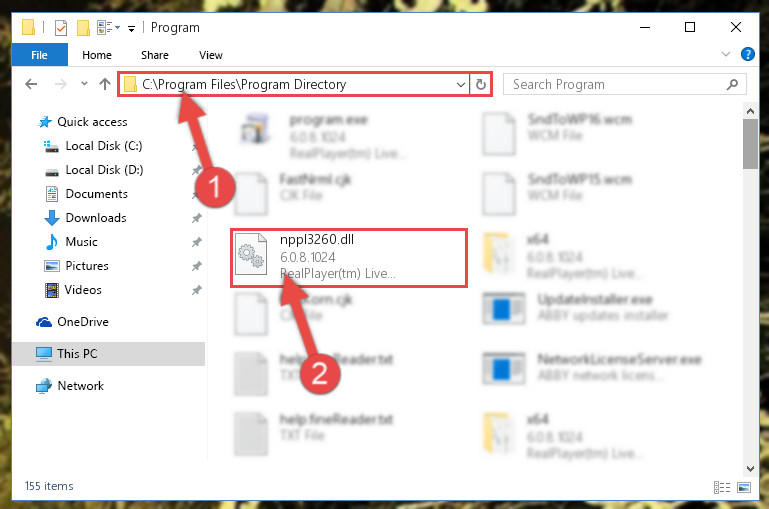Screen dimensions: 769x509
Task: Click the Properties quick access toolbar icon
Action: 61,27
